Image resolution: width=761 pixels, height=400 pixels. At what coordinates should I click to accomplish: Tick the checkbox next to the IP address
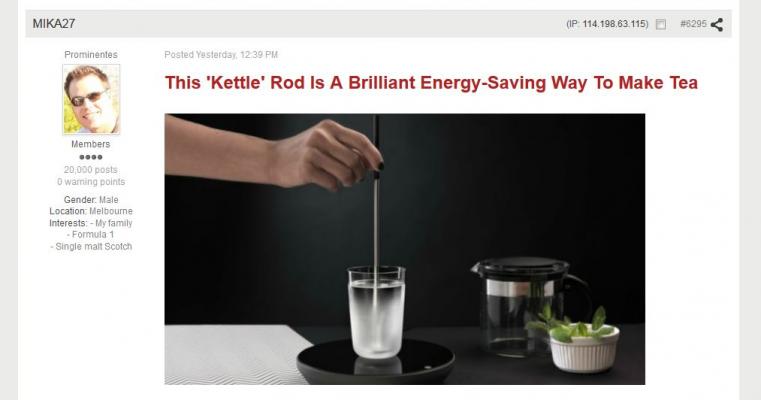(x=661, y=24)
